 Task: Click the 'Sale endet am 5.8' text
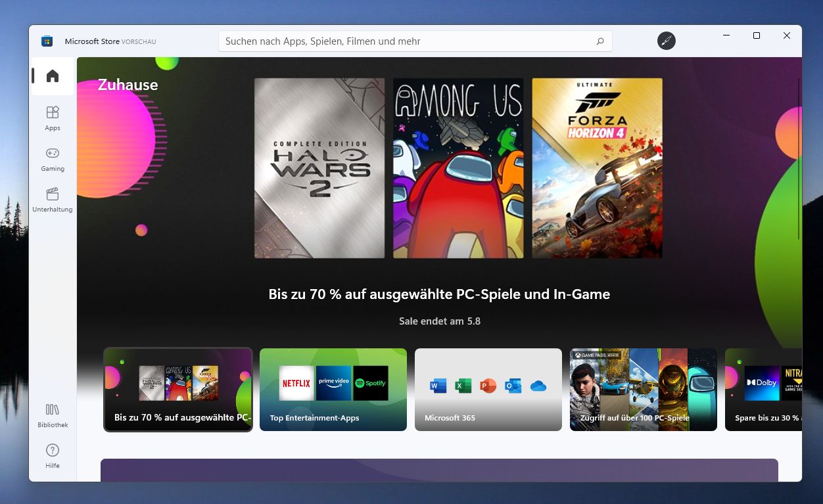[x=440, y=321]
